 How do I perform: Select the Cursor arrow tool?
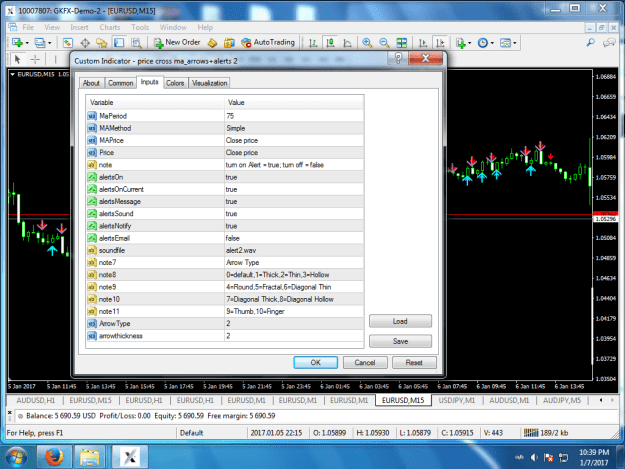click(17, 59)
